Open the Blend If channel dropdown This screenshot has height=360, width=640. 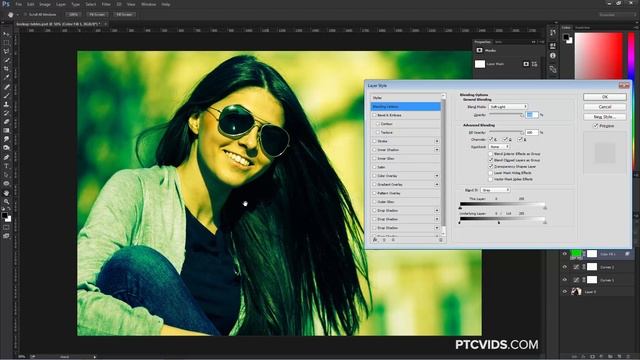495,190
